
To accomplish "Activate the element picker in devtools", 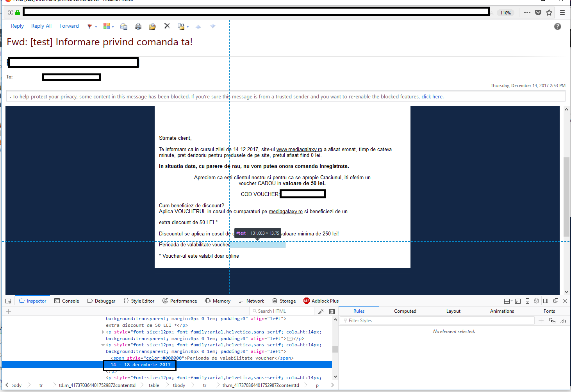I will 8,301.
